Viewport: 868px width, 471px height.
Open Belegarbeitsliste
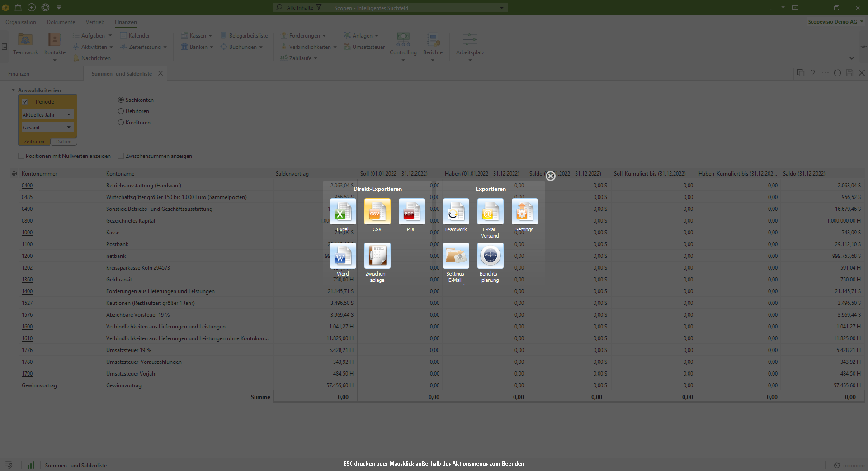(244, 35)
